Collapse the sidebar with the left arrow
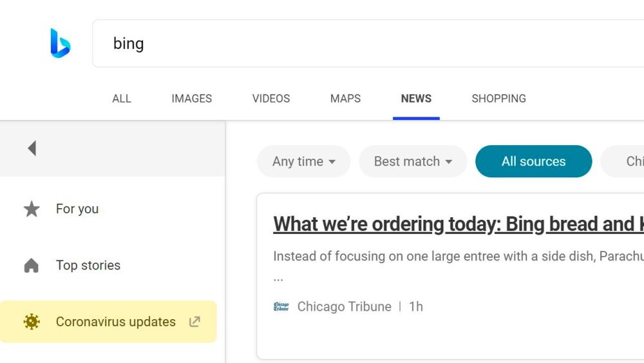This screenshot has width=644, height=363. (32, 148)
